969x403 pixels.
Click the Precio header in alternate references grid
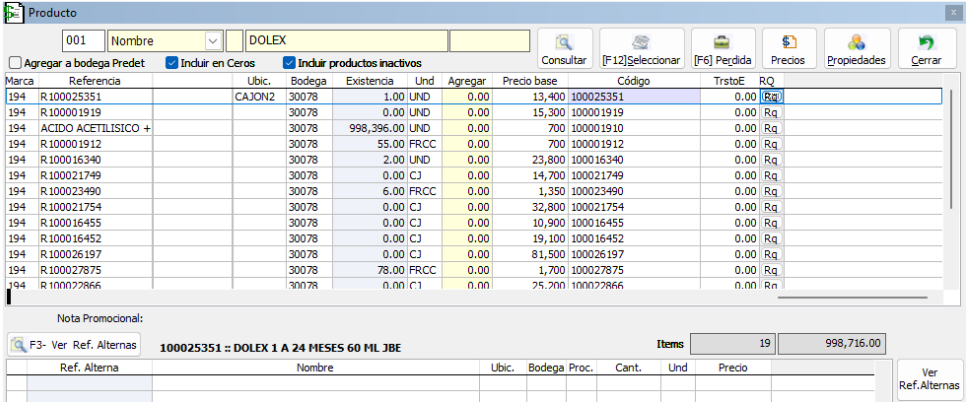point(733,368)
